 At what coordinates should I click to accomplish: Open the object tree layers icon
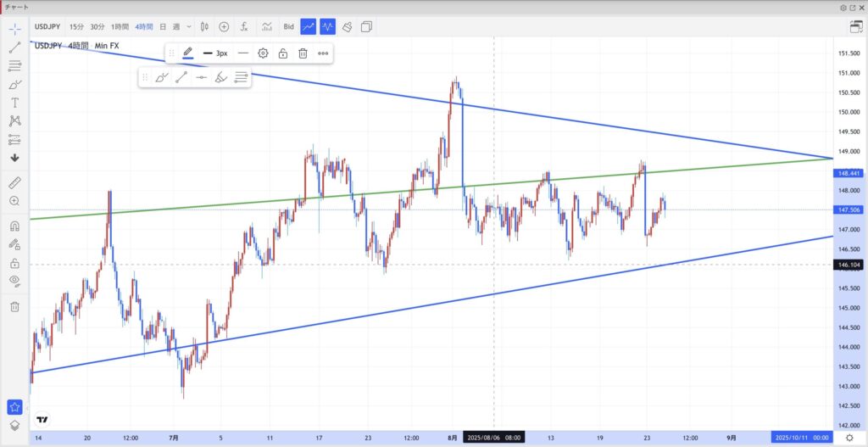coord(15,426)
